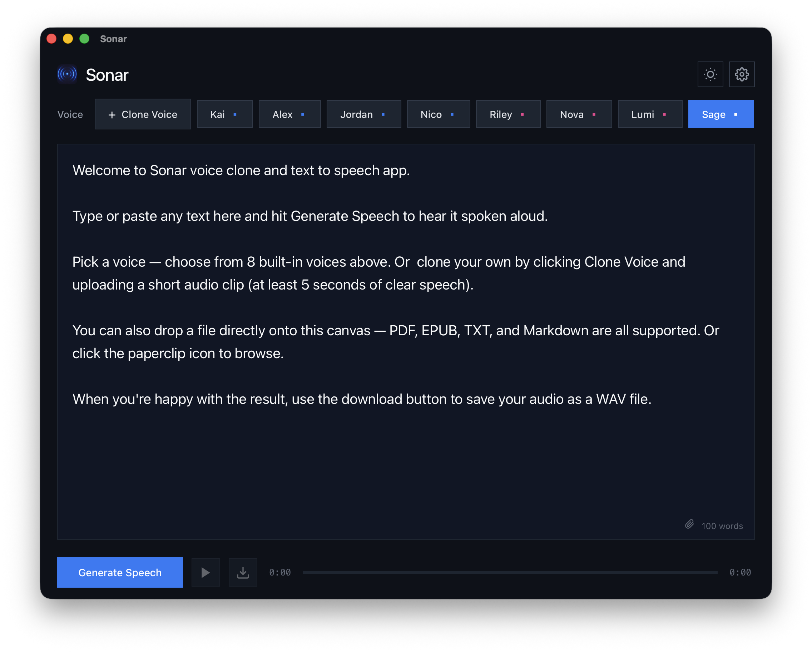Click the pink dot on Lumi's voice chip

[x=664, y=114]
